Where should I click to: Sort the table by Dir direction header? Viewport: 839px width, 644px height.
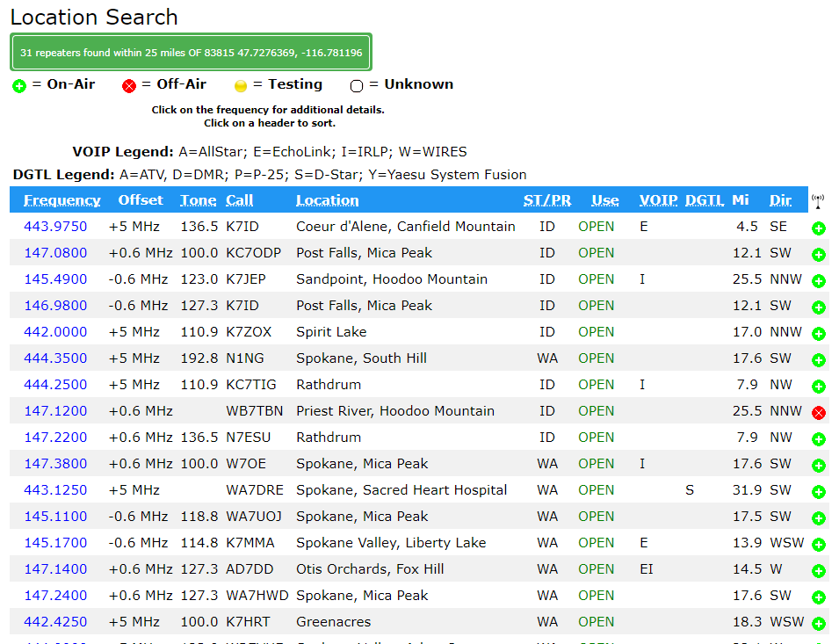tap(780, 200)
